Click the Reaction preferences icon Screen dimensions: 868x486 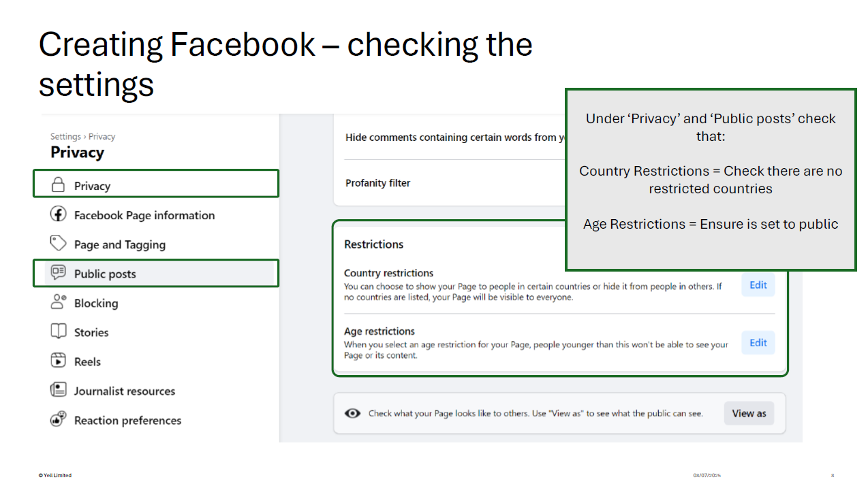click(x=59, y=419)
